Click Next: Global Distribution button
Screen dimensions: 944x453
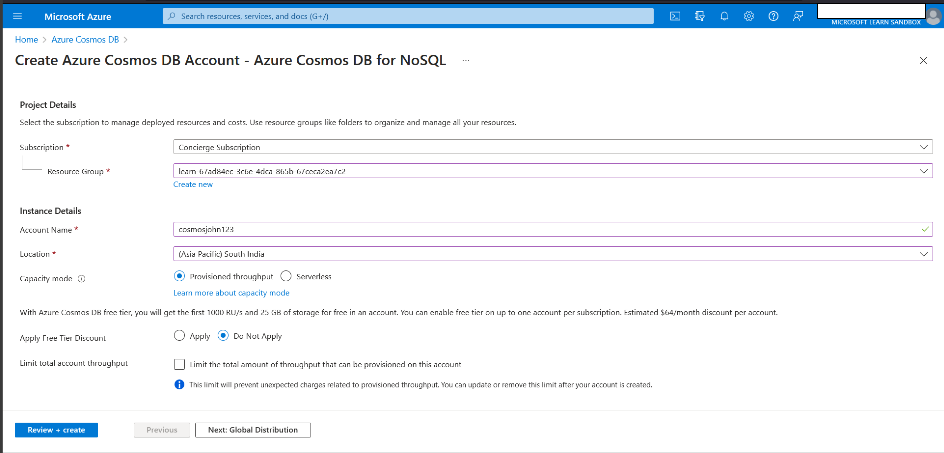[253, 430]
